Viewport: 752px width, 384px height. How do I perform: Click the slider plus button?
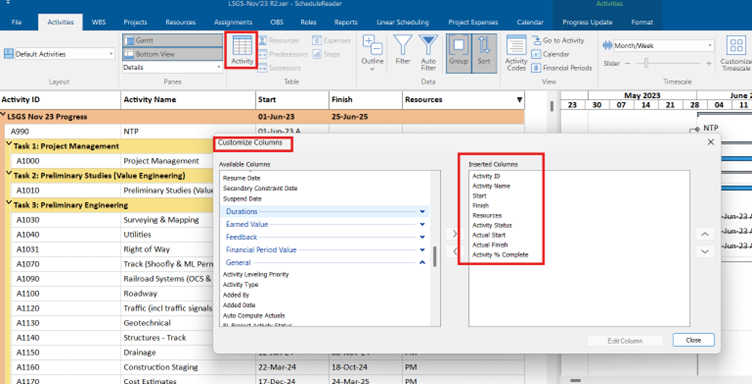click(709, 63)
